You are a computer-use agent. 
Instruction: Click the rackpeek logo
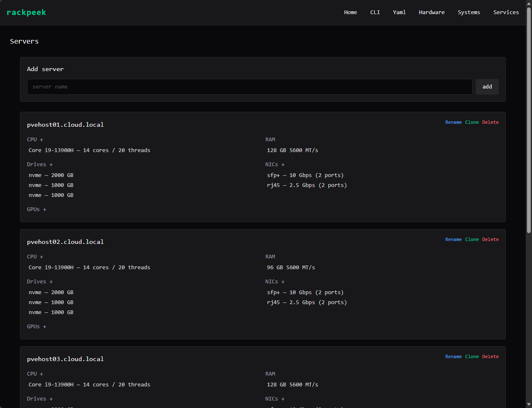coord(26,12)
